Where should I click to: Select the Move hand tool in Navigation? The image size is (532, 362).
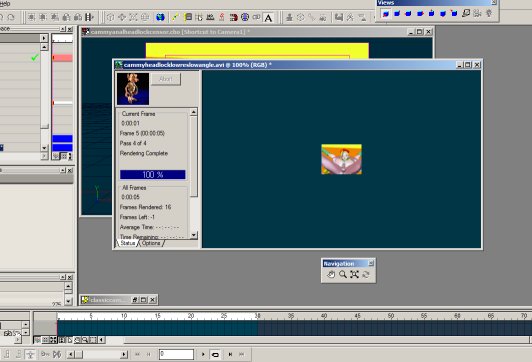pos(331,274)
